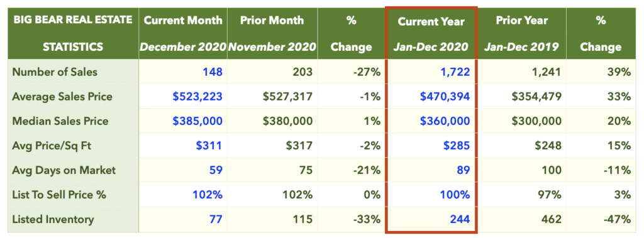Viewport: 644px width, 238px height.
Task: Click the List To Sell Price % label
Action: point(58,195)
